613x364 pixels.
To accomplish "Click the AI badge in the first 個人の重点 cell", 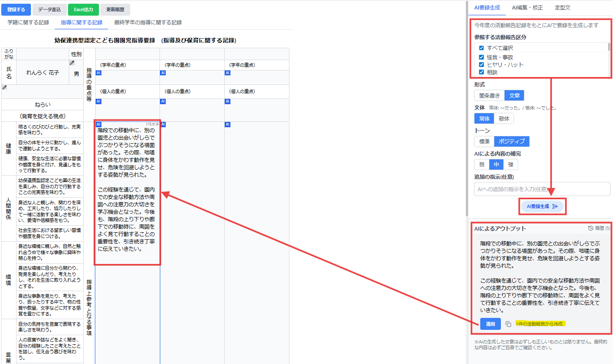I will [98, 102].
